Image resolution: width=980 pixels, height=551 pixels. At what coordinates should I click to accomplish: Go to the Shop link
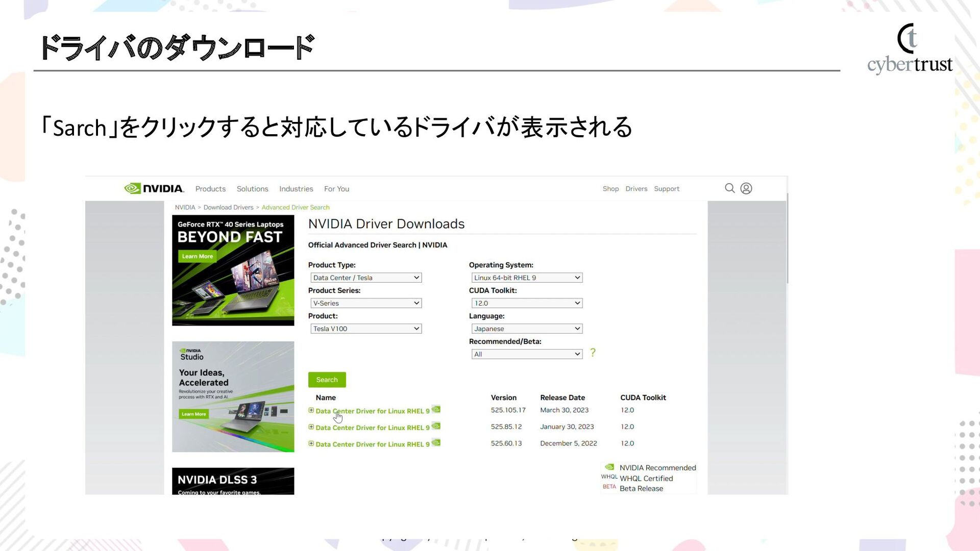[x=610, y=189]
